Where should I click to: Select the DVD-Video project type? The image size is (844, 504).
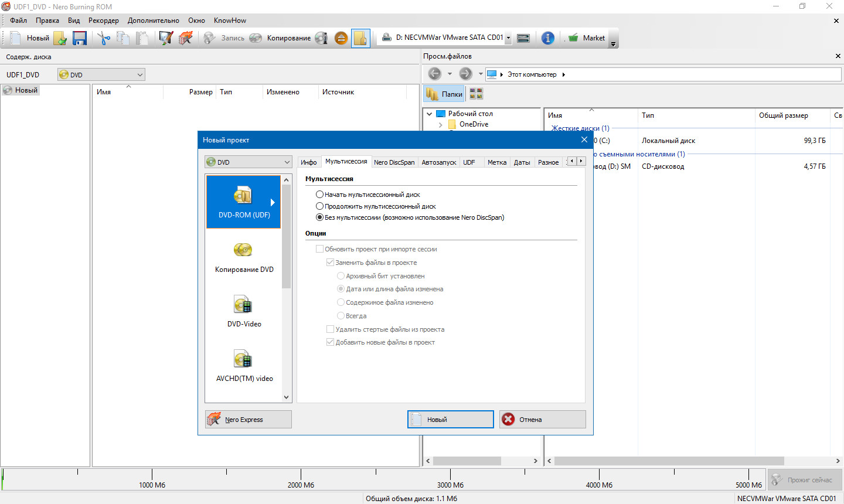coord(244,311)
